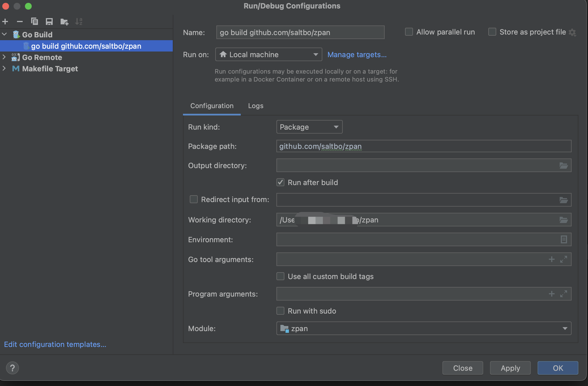Switch to the Logs tab
Screen dimensions: 588x386
coord(255,106)
